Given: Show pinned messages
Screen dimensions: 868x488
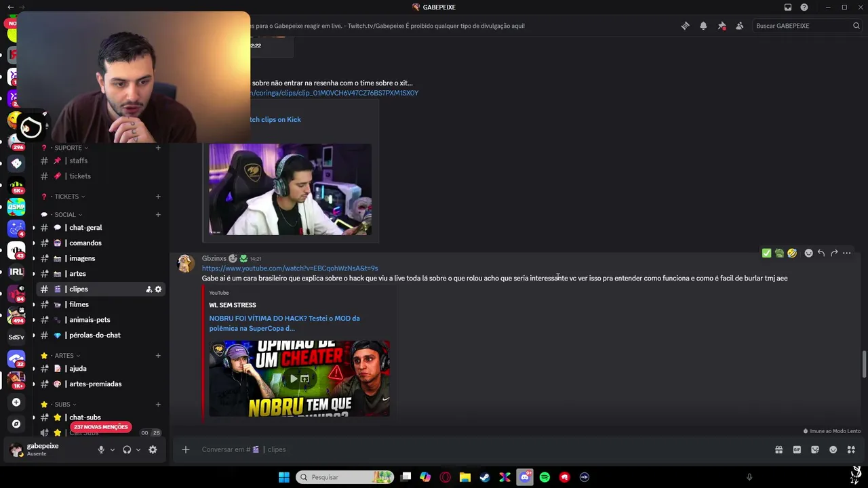Looking at the screenshot, I should (722, 26).
